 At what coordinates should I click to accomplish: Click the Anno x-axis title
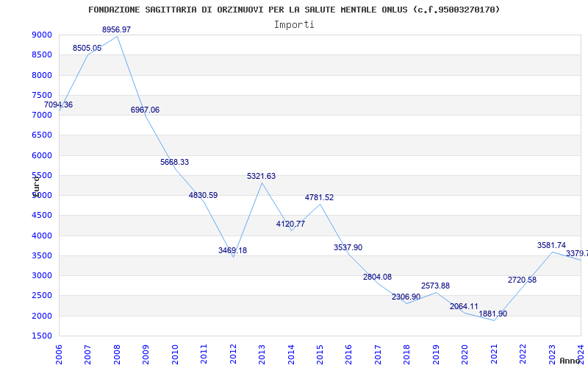coord(569,361)
